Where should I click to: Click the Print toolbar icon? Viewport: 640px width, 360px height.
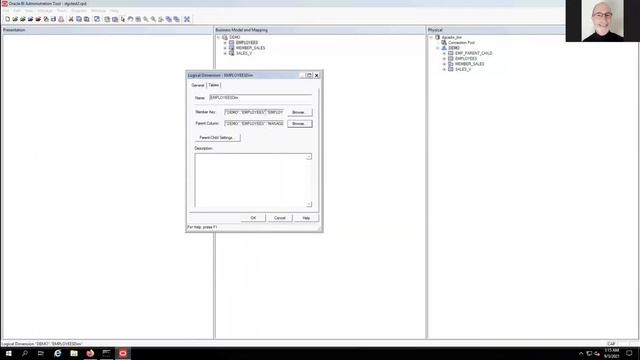click(x=61, y=19)
